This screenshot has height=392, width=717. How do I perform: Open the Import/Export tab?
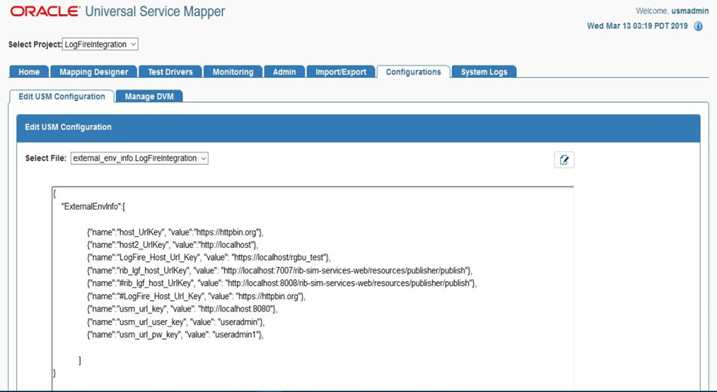click(341, 72)
